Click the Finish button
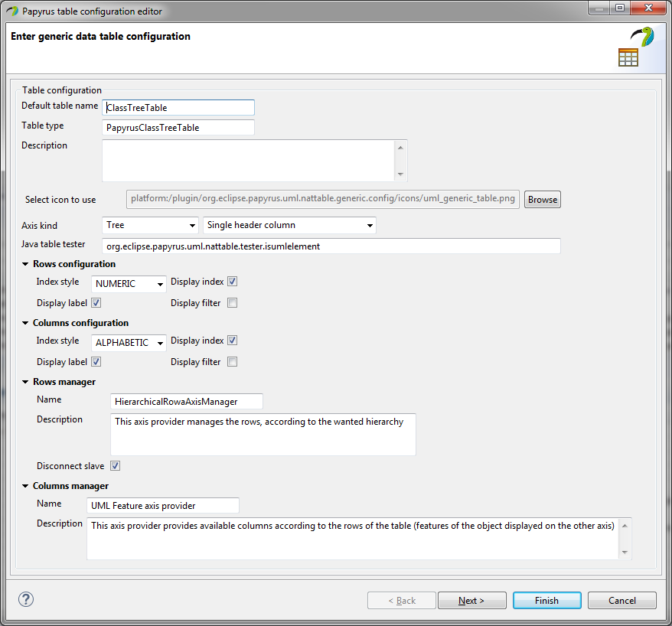 pos(546,600)
